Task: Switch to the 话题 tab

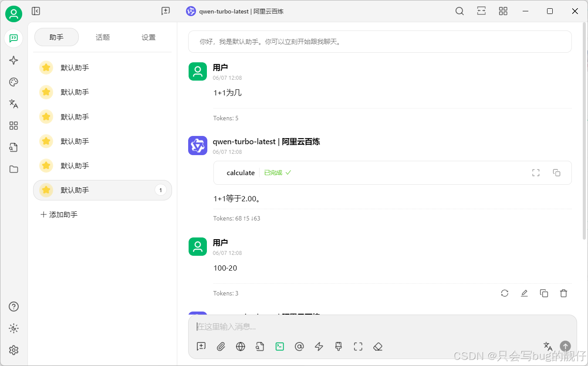Action: pyautogui.click(x=103, y=37)
